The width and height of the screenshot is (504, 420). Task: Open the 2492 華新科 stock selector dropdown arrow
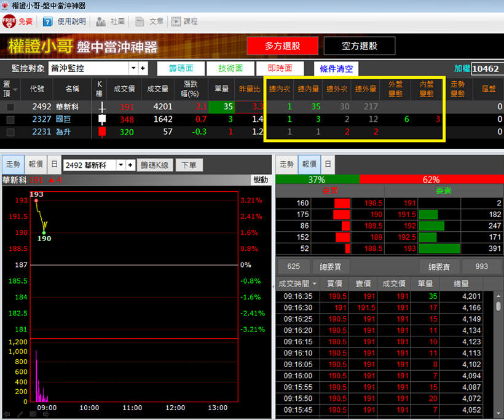coord(121,165)
